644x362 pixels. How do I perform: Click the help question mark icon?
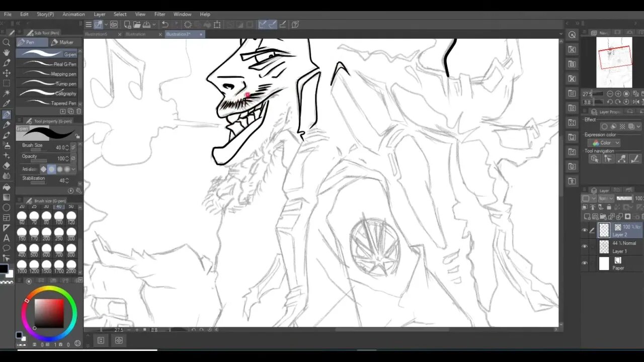click(295, 25)
